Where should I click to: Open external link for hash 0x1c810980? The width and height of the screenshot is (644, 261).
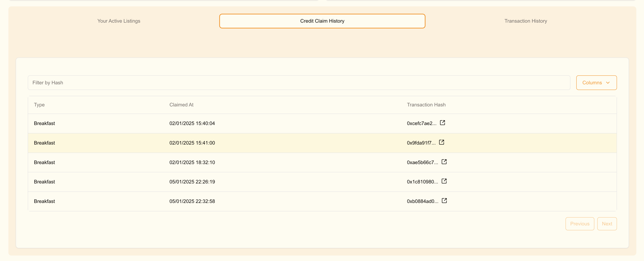click(444, 181)
